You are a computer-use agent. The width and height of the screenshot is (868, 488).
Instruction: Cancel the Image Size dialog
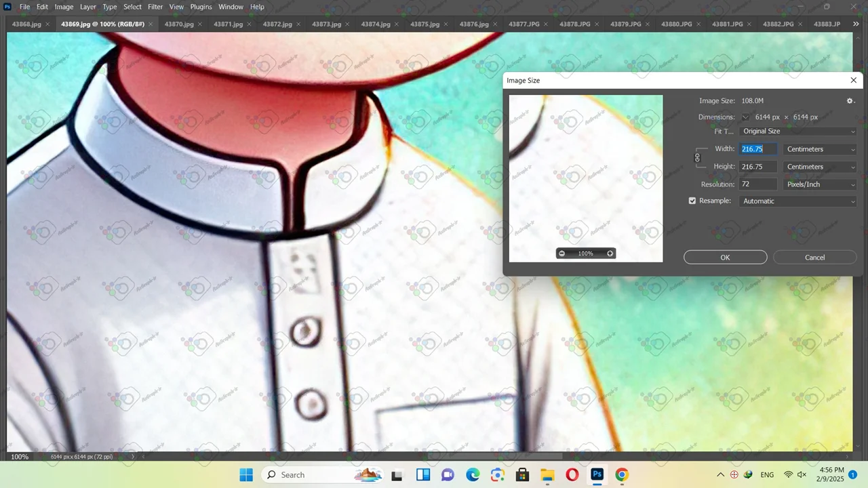coord(814,258)
